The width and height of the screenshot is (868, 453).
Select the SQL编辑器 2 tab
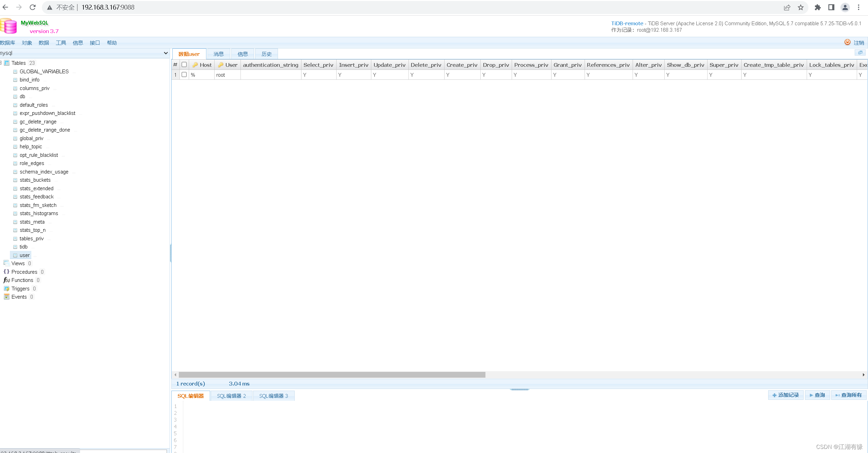(231, 395)
